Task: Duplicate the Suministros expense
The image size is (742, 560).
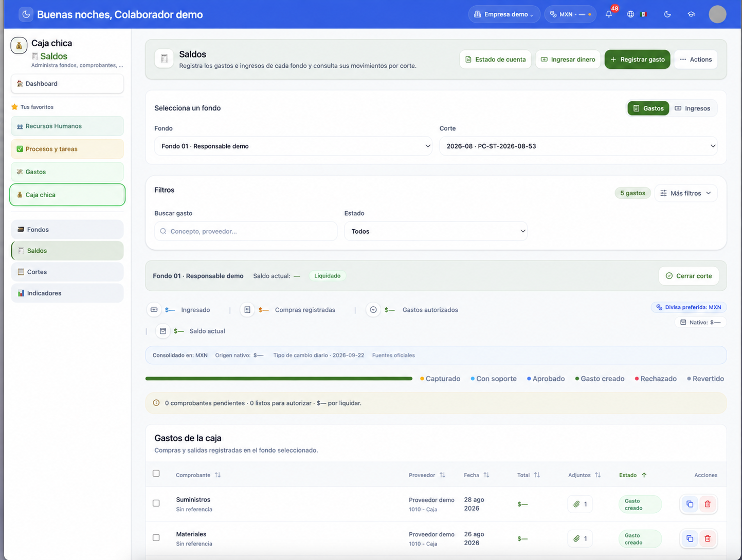Action: pos(690,504)
